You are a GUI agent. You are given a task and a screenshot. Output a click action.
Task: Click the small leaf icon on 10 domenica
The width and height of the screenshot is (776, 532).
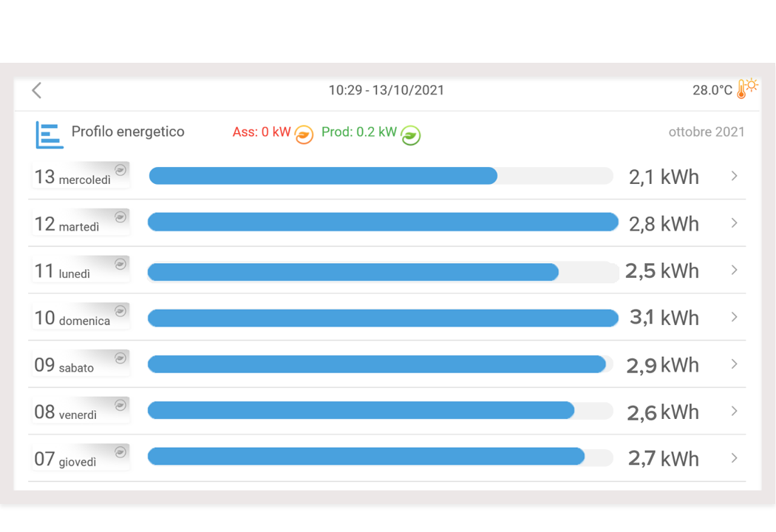point(120,311)
